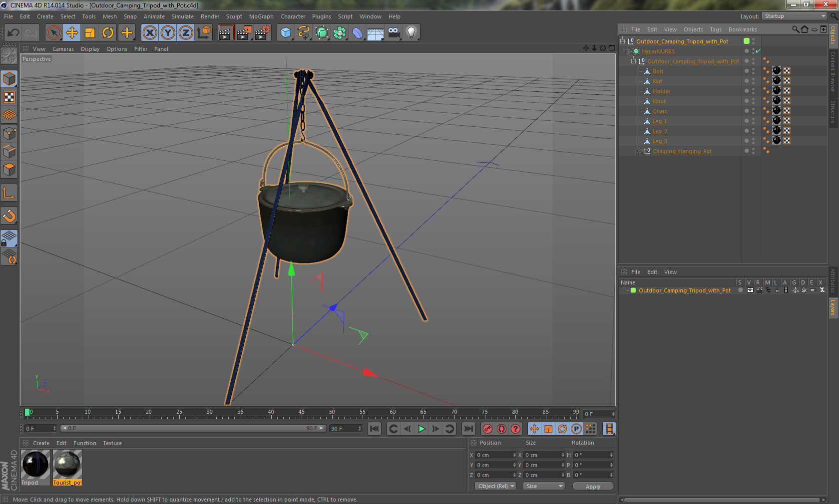Open the Sculpt menu
The height and width of the screenshot is (504, 839).
coord(234,16)
